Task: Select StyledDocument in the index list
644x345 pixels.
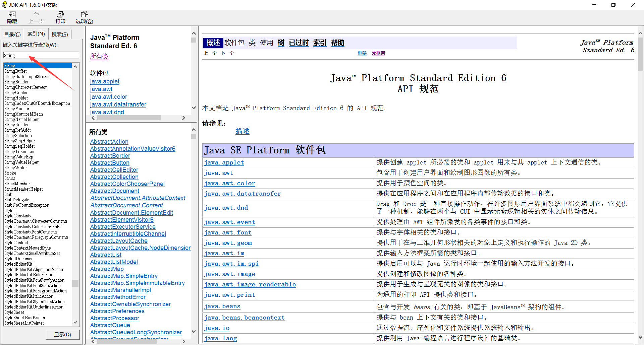Action: point(19,259)
